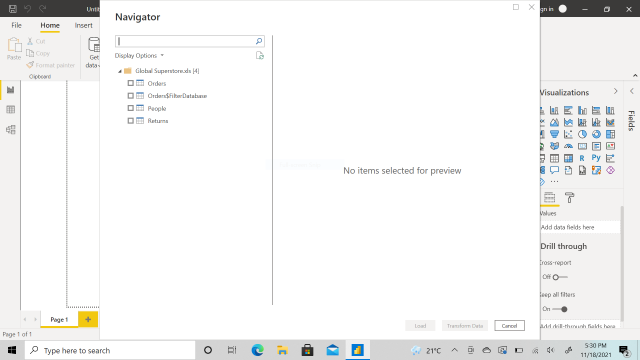
Task: Check the Orders$FilterDatabase checkbox
Action: [131, 96]
